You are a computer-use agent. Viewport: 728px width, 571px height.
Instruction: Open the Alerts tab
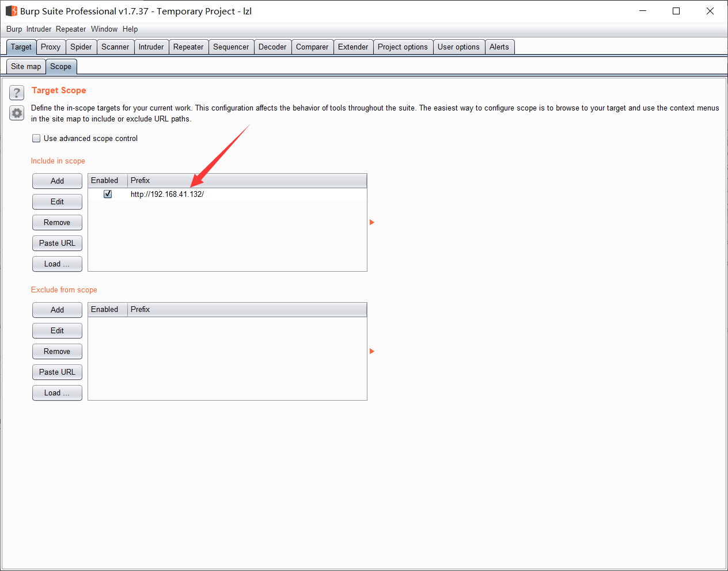(x=499, y=47)
